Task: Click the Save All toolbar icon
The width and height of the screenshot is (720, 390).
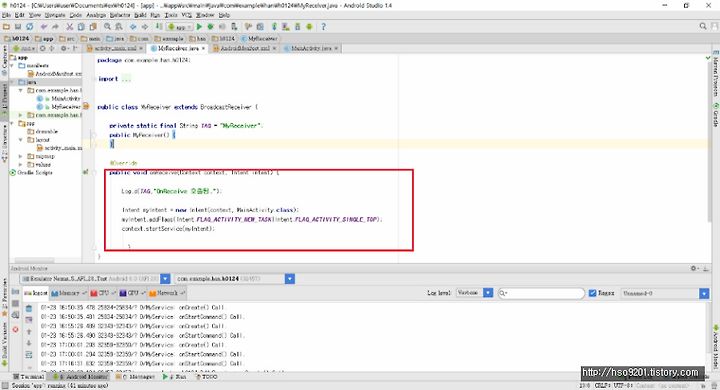Action: coord(18,27)
